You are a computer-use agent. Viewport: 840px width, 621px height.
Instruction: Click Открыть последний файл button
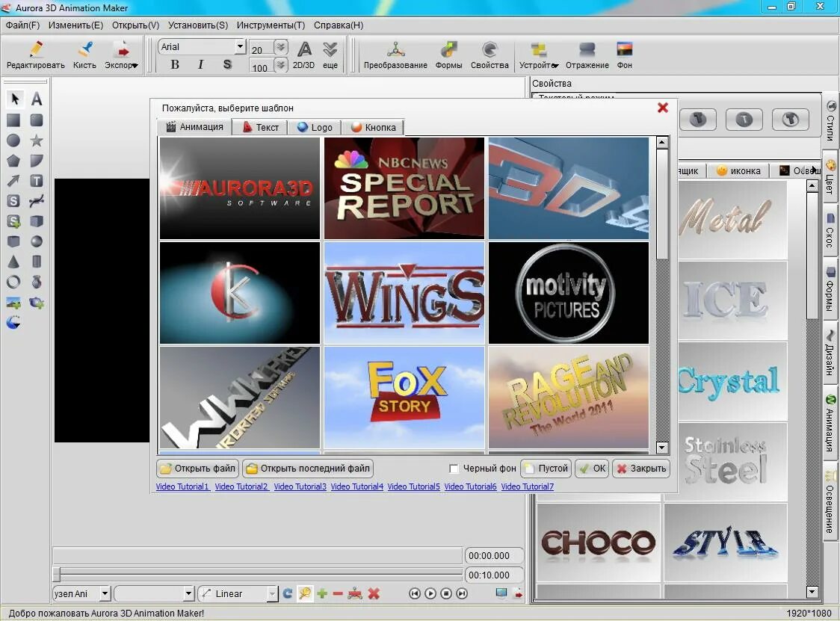(x=308, y=469)
